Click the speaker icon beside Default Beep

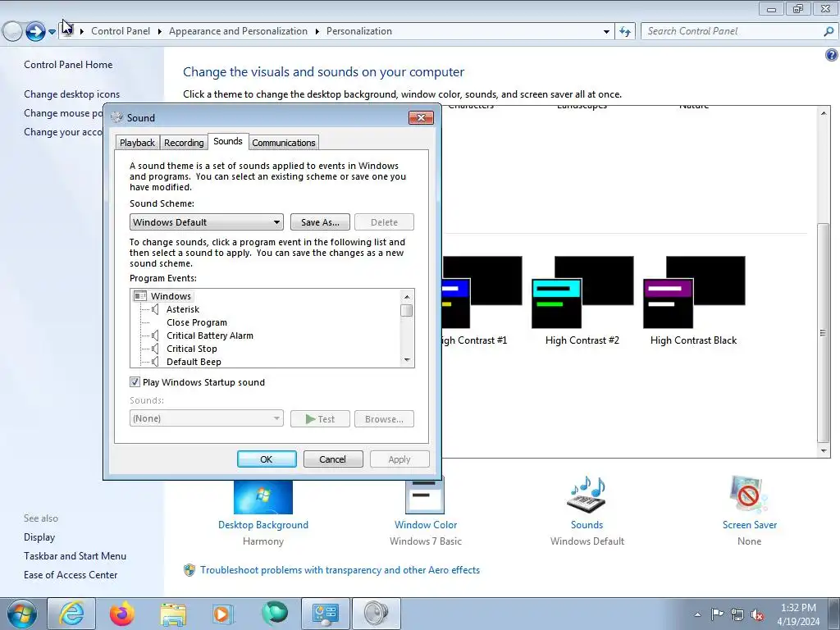155,362
